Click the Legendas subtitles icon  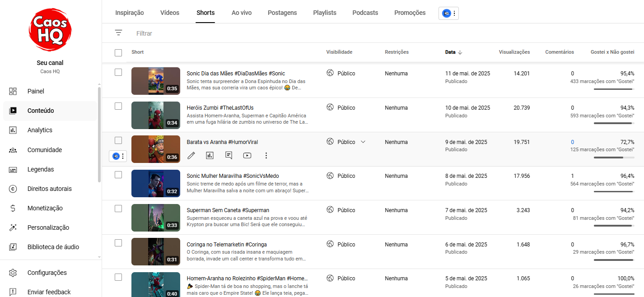click(13, 169)
